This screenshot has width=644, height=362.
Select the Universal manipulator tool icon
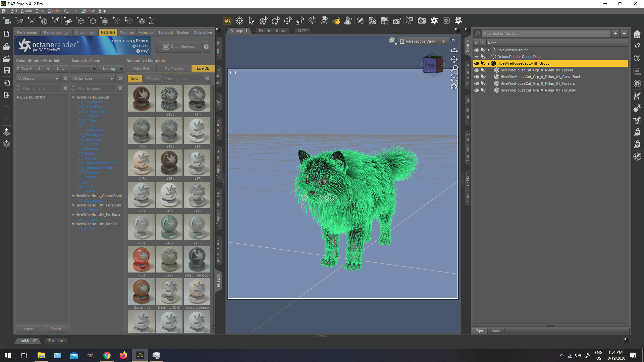click(x=263, y=21)
